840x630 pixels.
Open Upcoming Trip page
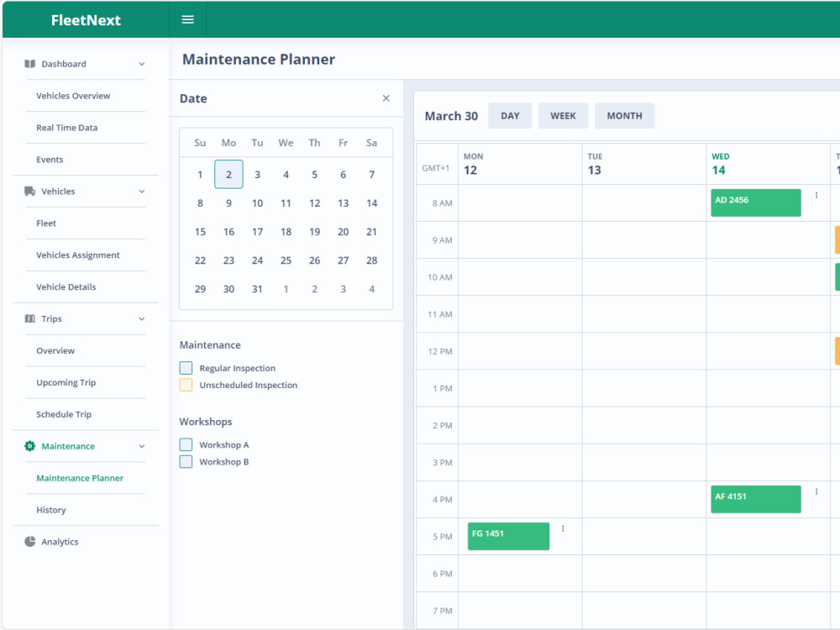click(66, 382)
